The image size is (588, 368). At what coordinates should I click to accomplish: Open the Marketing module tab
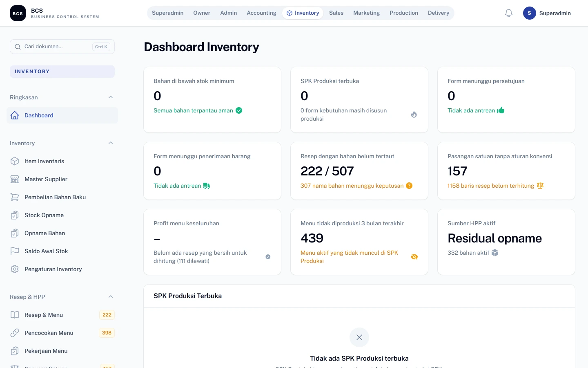366,13
